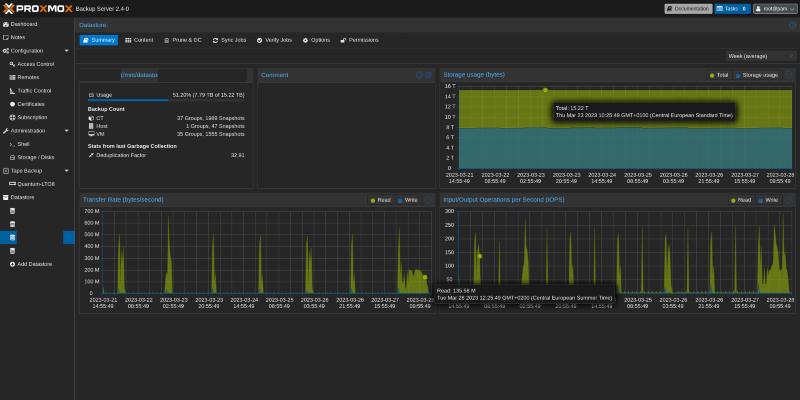Switch to the Prune & GC tab
800x400 pixels.
point(183,40)
